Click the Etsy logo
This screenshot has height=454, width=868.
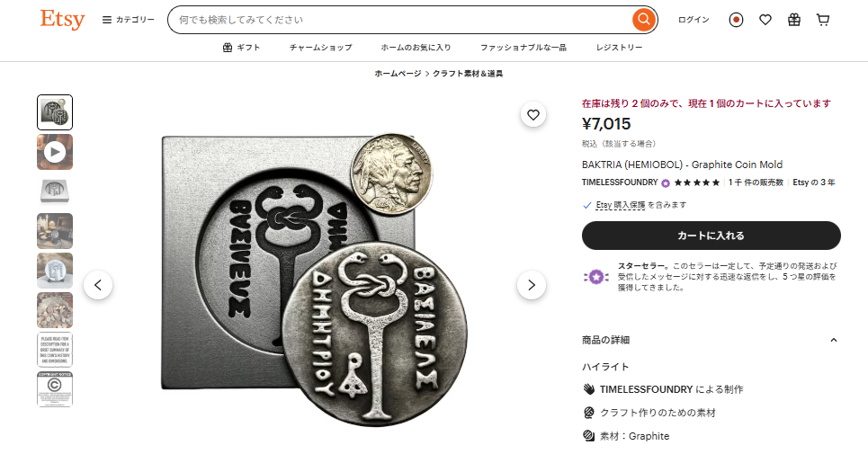(x=62, y=20)
